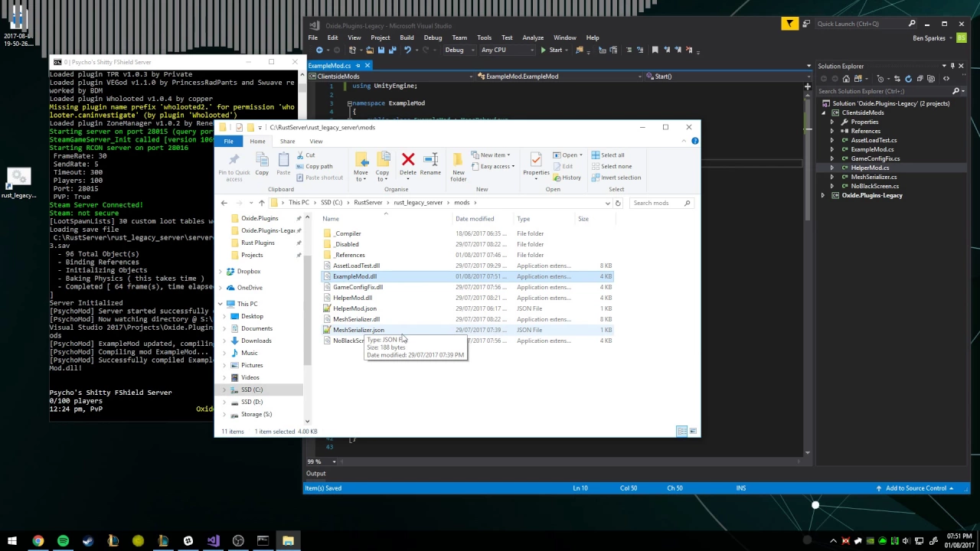Click Solution Explorer refresh icon
Screen dimensions: 980x551
pos(908,79)
